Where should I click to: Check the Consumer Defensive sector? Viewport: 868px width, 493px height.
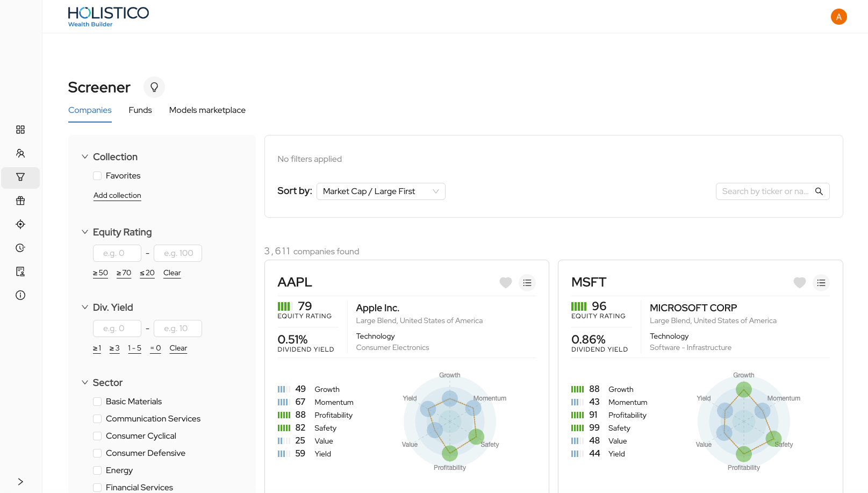[97, 453]
